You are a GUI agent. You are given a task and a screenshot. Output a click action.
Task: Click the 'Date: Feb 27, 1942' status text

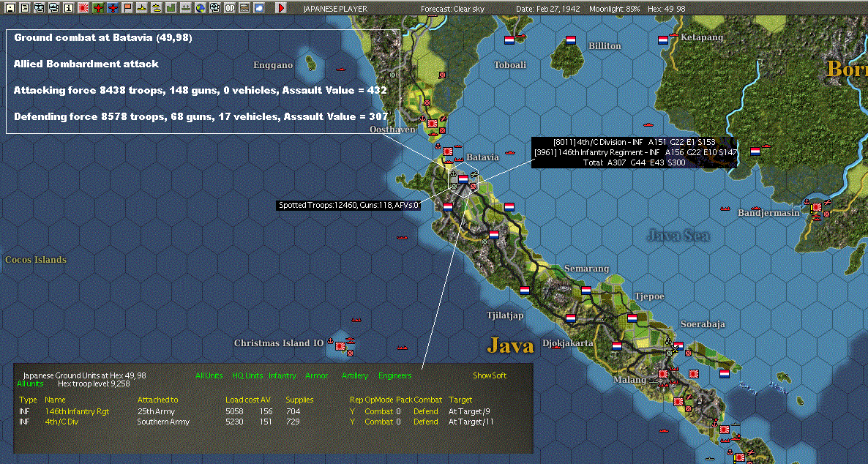coord(548,9)
